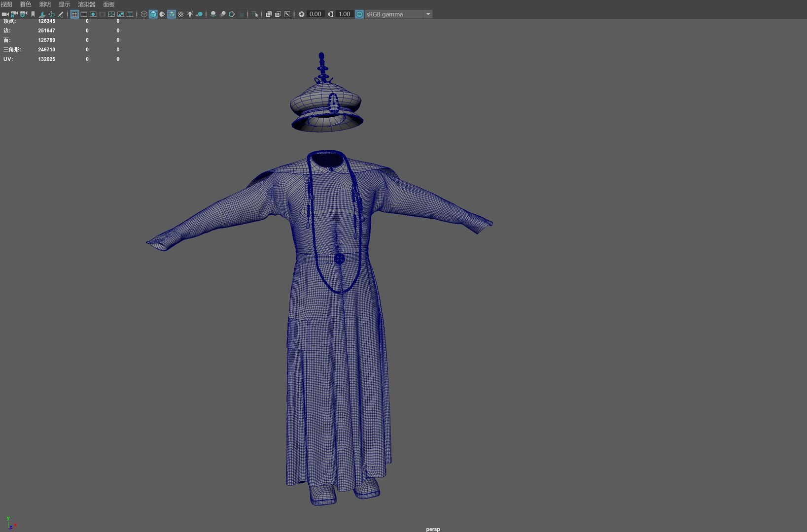Click the isolate select icon
The width and height of the screenshot is (807, 532).
click(255, 14)
